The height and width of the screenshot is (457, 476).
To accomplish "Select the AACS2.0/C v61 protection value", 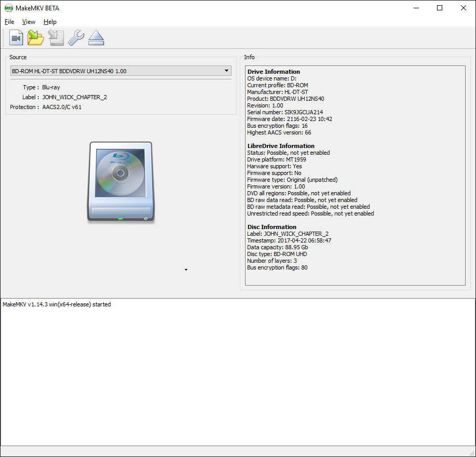I will pos(62,107).
